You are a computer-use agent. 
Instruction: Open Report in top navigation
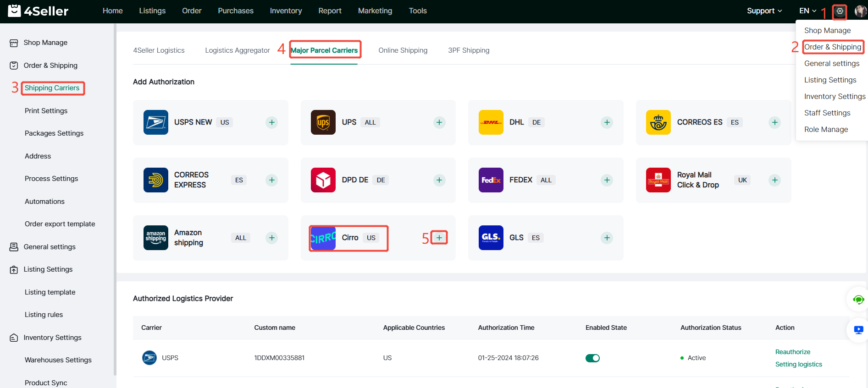[330, 11]
